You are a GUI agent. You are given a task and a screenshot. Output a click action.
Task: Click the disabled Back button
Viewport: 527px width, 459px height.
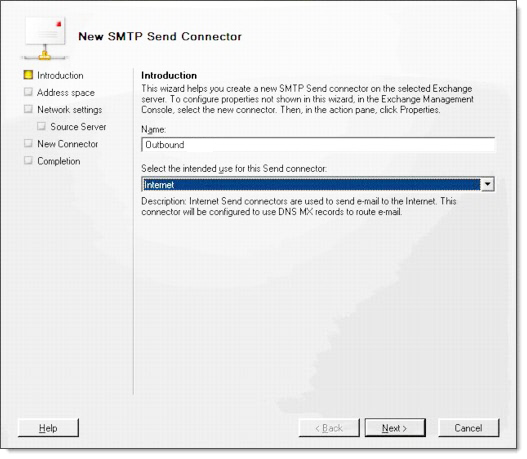tap(329, 428)
